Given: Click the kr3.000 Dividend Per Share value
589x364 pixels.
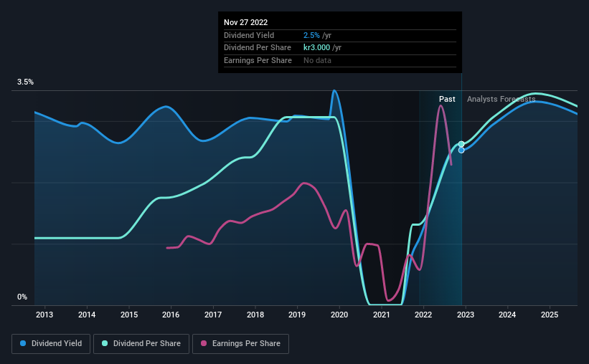Looking at the screenshot, I should (319, 47).
